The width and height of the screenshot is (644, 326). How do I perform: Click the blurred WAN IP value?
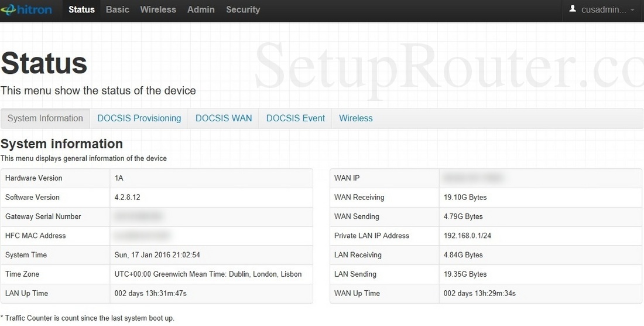click(x=474, y=178)
